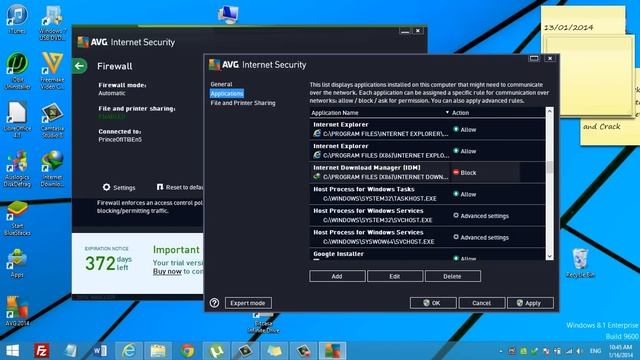Click the Add button
Image resolution: width=640 pixels, height=360 pixels.
[x=337, y=276]
